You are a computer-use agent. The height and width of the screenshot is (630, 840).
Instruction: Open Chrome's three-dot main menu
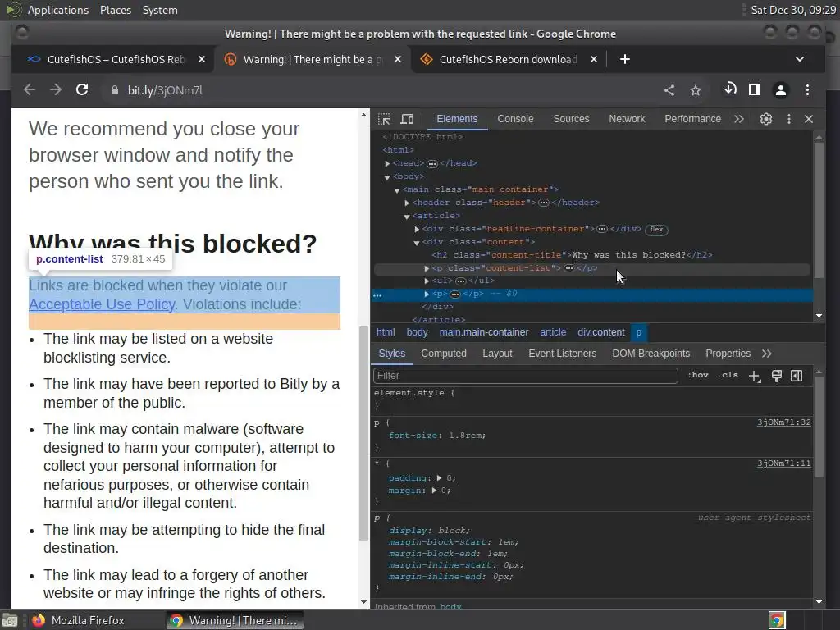click(x=807, y=90)
